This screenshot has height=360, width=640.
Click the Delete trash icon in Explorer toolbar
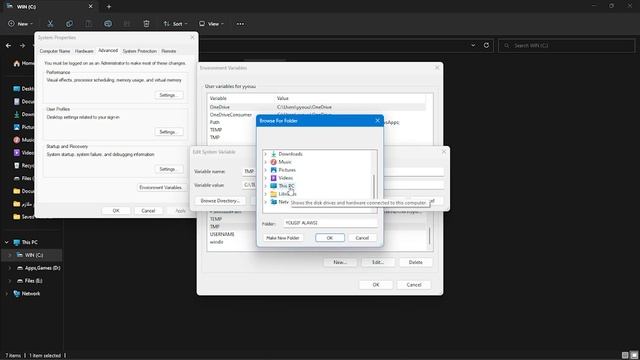147,24
